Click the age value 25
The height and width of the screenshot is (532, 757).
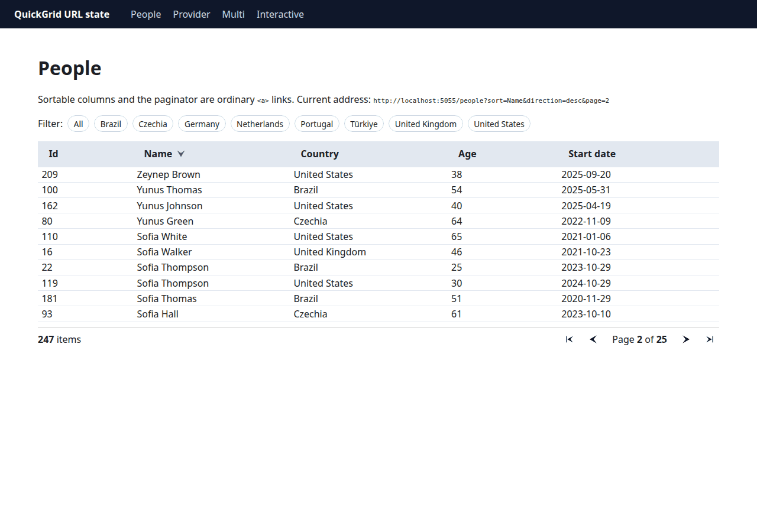(457, 267)
